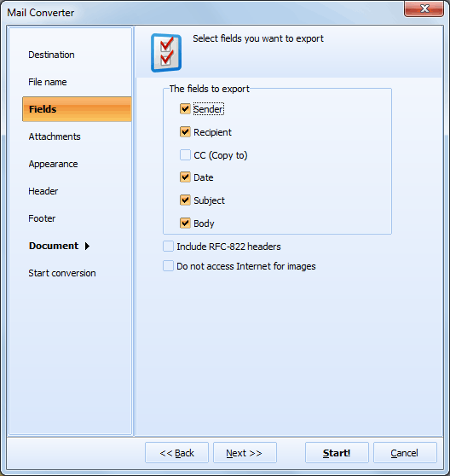Enable the CC (Copy to) checkbox
Viewport: 450px width, 476px height.
185,154
